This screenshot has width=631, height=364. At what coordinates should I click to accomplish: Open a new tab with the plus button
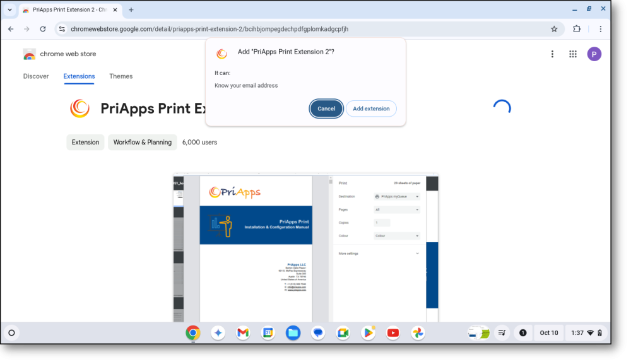pos(131,9)
